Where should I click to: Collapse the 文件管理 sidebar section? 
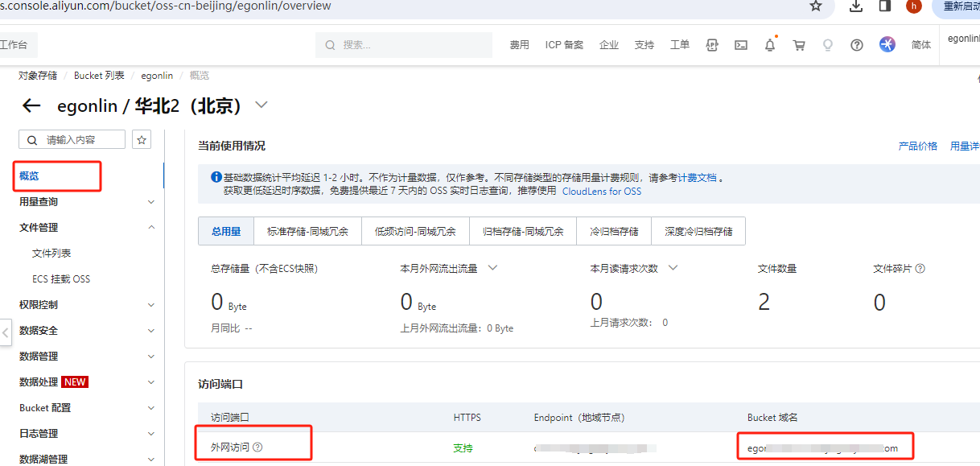[150, 228]
